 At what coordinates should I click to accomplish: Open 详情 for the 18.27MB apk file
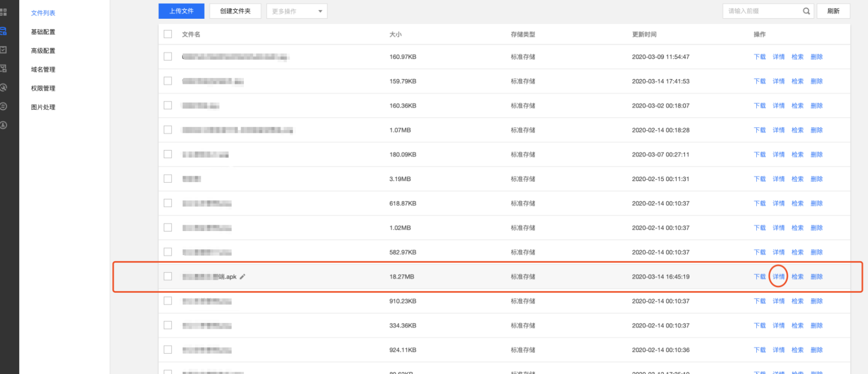pyautogui.click(x=778, y=277)
